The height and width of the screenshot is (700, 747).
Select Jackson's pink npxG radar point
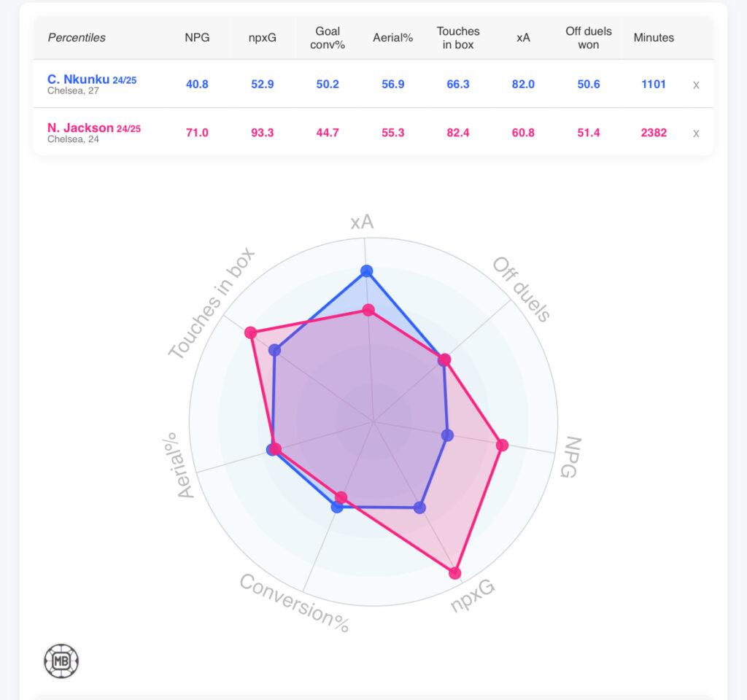[x=455, y=573]
